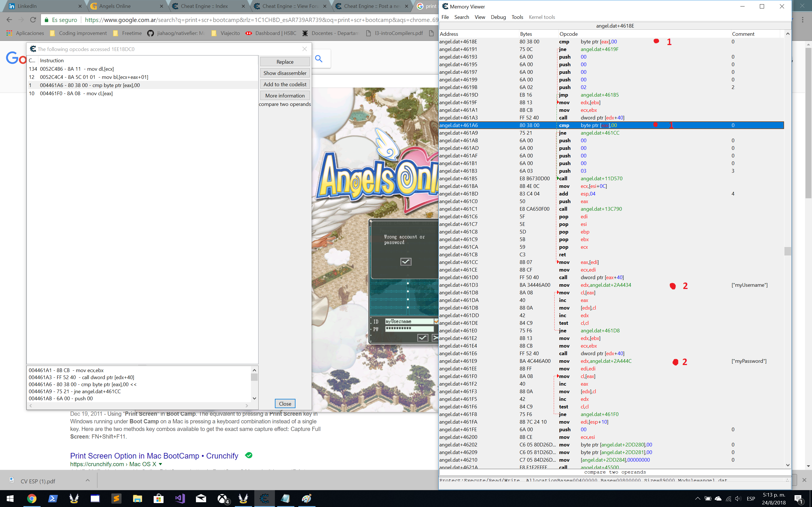The width and height of the screenshot is (812, 507).
Task: Open Paint from the taskbar
Action: [306, 498]
